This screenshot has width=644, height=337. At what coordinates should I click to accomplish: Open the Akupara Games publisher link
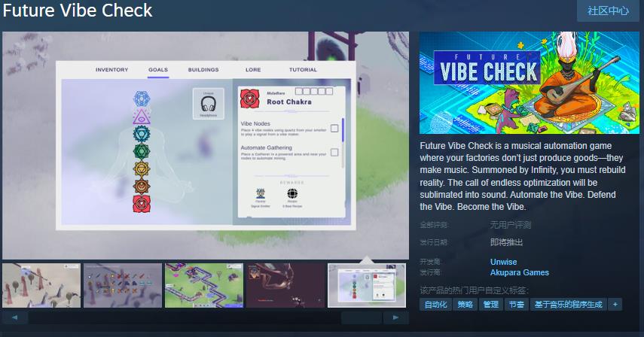point(519,272)
